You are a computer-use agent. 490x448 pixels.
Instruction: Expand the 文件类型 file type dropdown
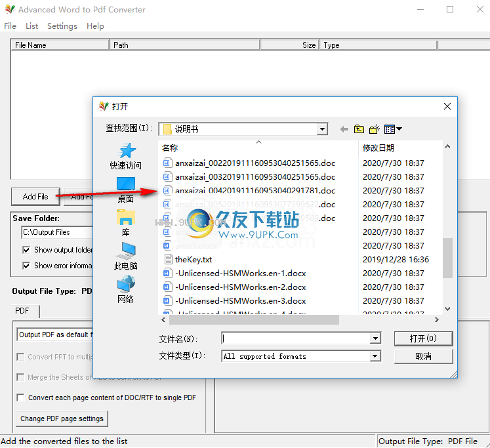[375, 356]
